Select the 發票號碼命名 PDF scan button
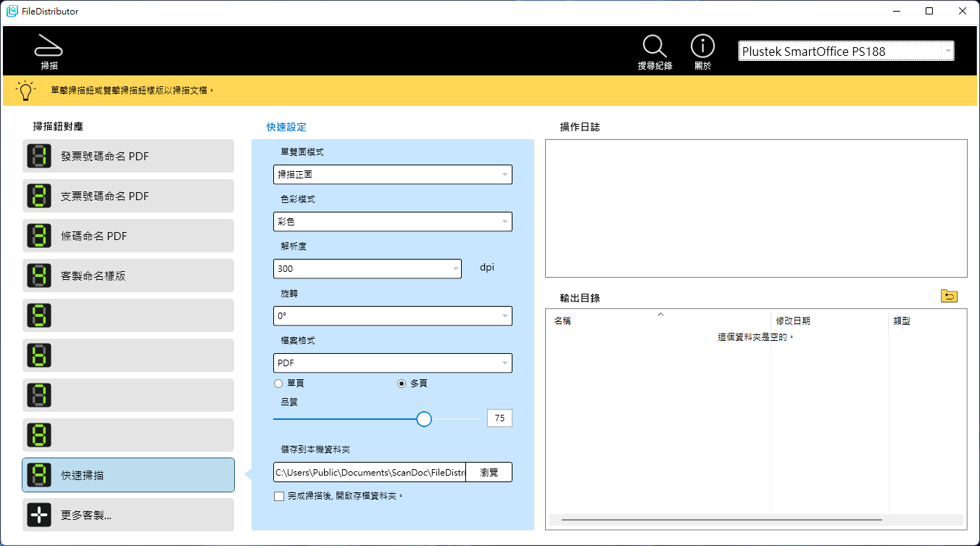 [x=128, y=156]
